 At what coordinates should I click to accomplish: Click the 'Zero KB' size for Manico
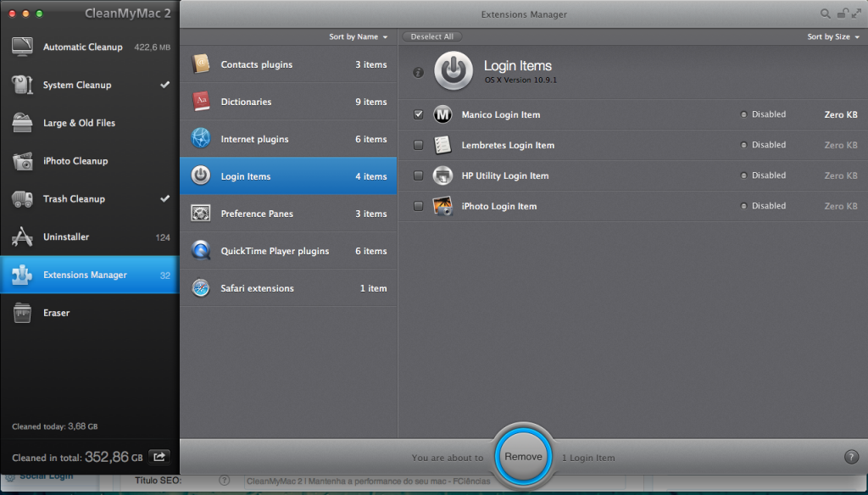point(841,114)
